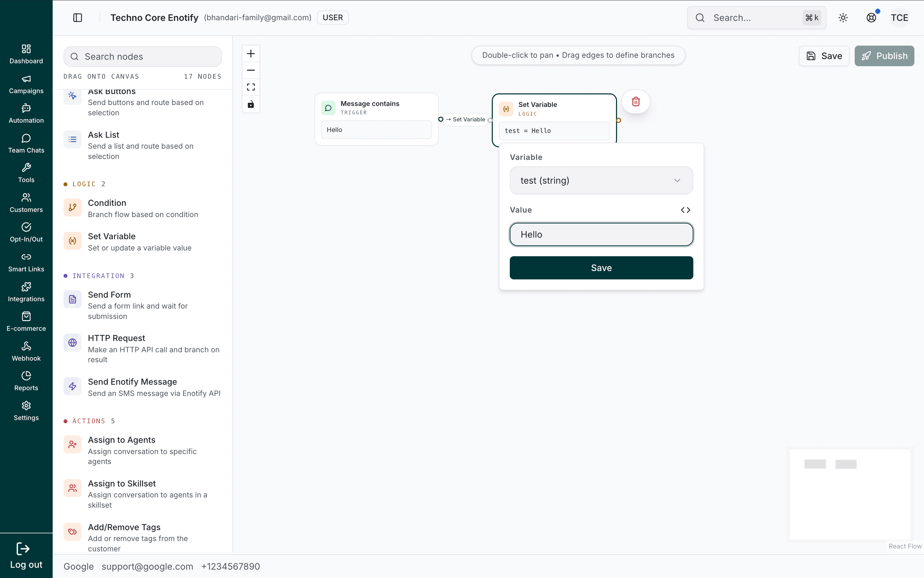Focus the Search nodes field
The height and width of the screenshot is (578, 924).
[x=142, y=57]
